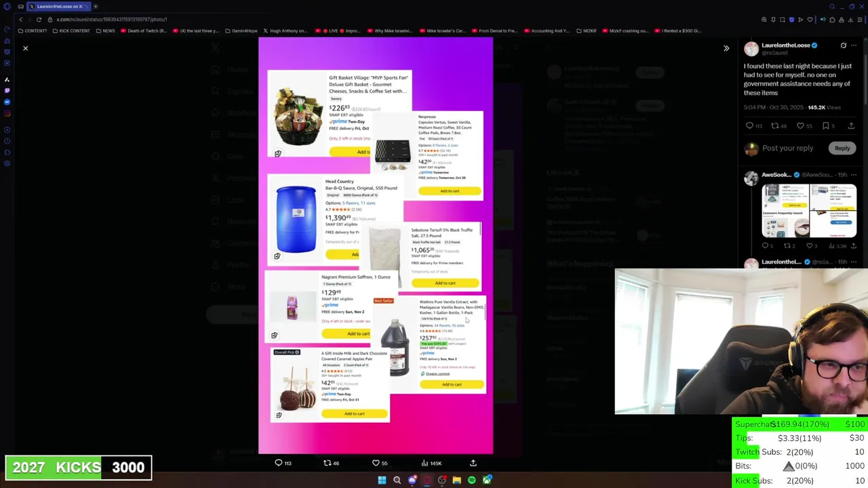The width and height of the screenshot is (868, 488).
Task: Share the main post from the sidebar
Action: tap(851, 125)
